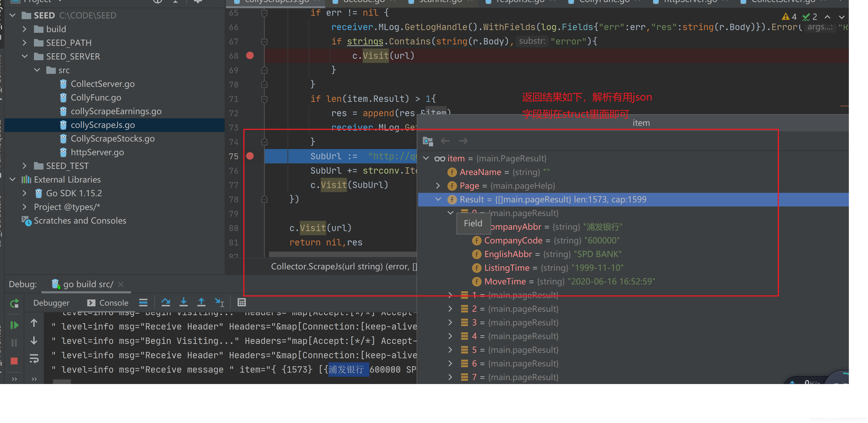
Task: Toggle the breakpoint on line 68
Action: (x=250, y=56)
